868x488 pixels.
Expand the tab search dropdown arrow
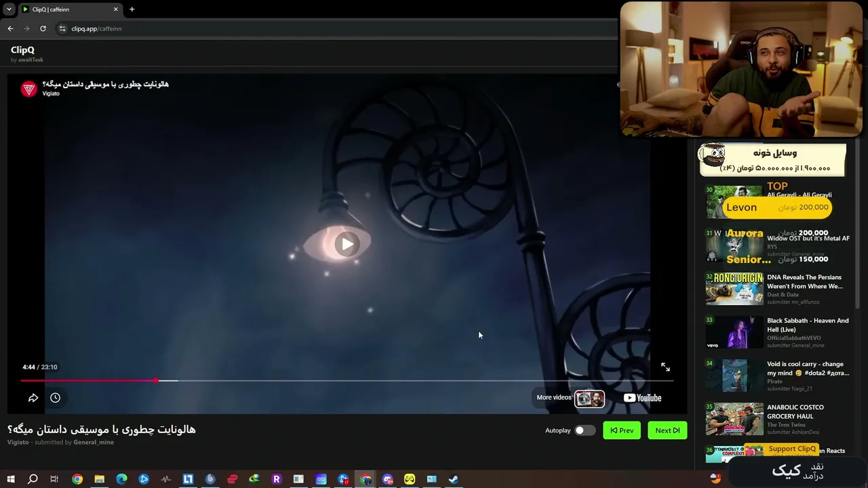click(x=9, y=9)
